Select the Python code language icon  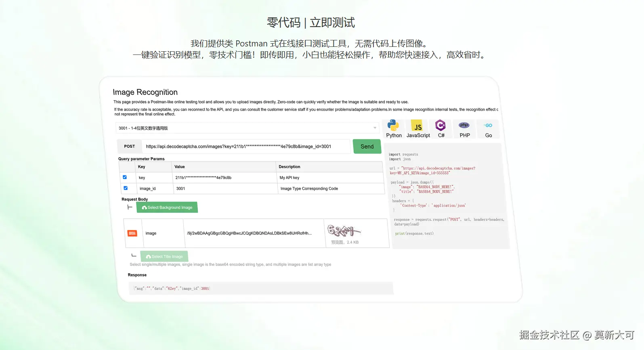[x=393, y=129]
